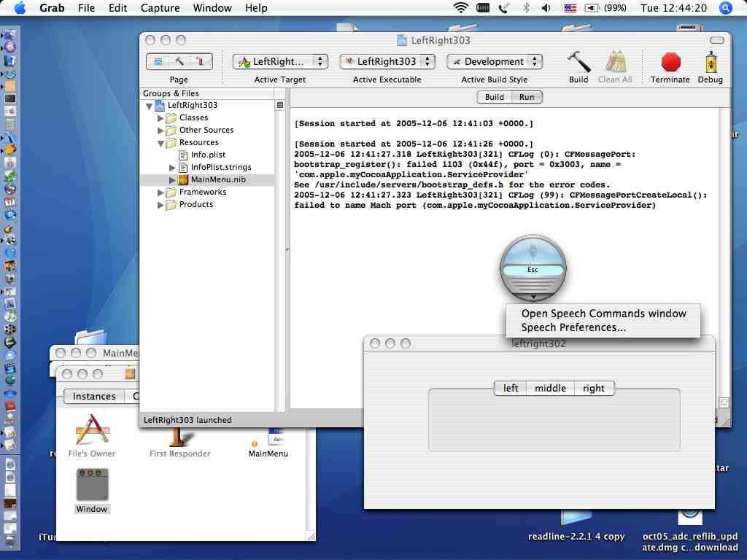Click the Bluetooth icon in menu bar
The height and width of the screenshot is (560, 747).
coord(526,7)
